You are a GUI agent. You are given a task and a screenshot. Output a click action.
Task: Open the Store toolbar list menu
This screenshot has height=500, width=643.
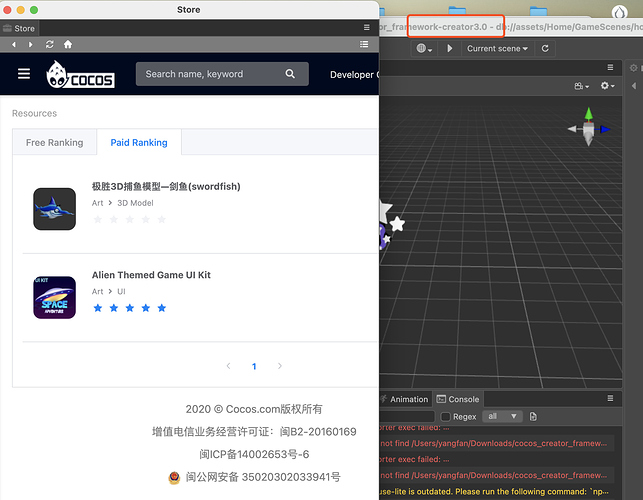364,44
